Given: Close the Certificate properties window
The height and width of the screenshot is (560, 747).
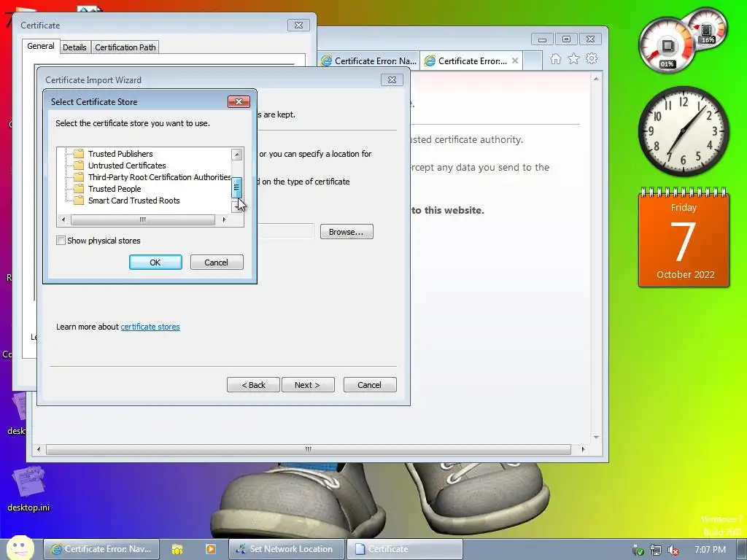Looking at the screenshot, I should pos(298,26).
